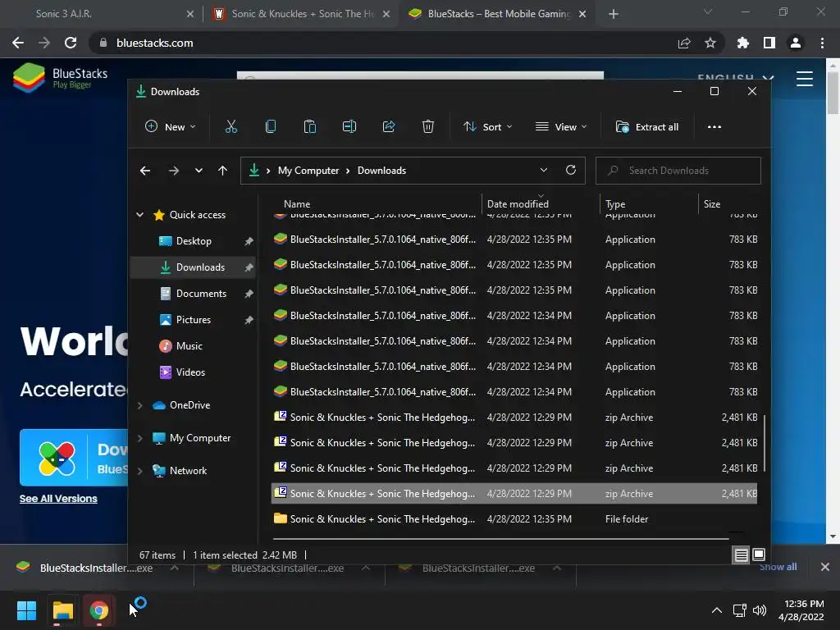Open Windows Start menu
The height and width of the screenshot is (630, 840).
pos(26,610)
